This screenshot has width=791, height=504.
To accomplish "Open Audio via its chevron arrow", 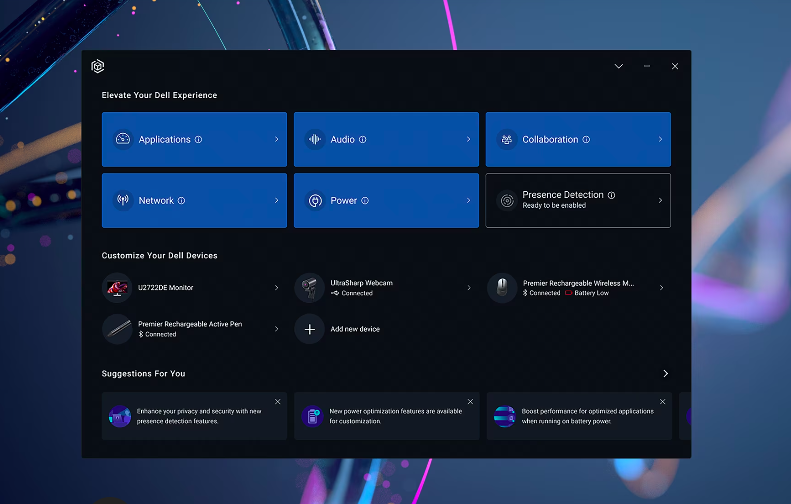I will [469, 139].
